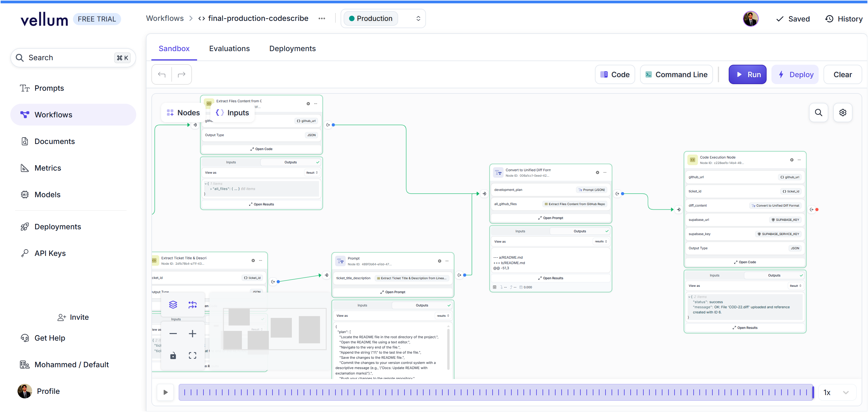Click the redo arrow button
This screenshot has height=412, width=868.
coord(182,74)
